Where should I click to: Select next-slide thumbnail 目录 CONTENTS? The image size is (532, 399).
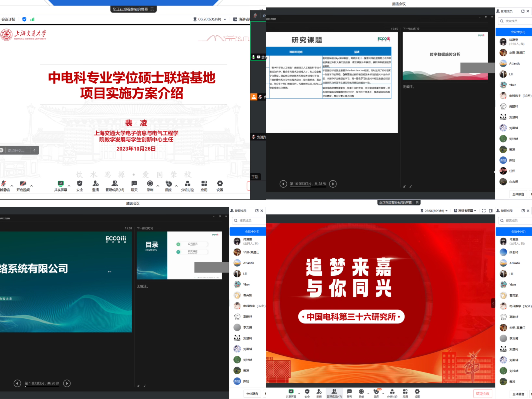pyautogui.click(x=179, y=255)
